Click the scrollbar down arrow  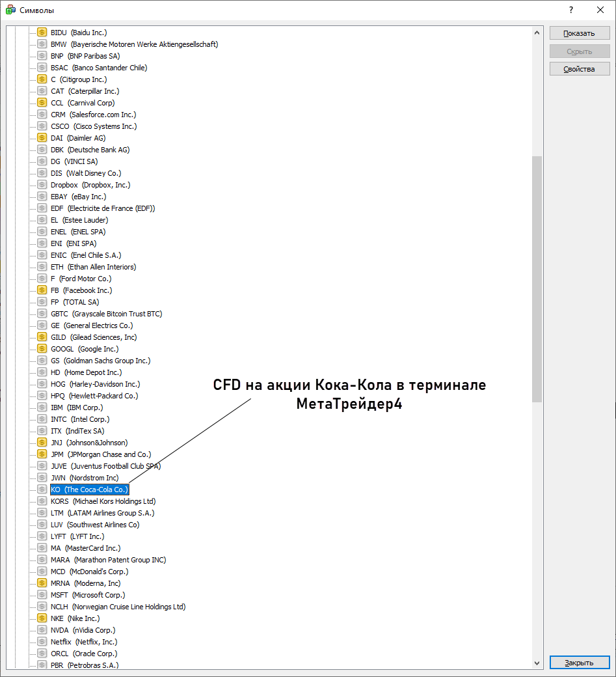tap(537, 663)
